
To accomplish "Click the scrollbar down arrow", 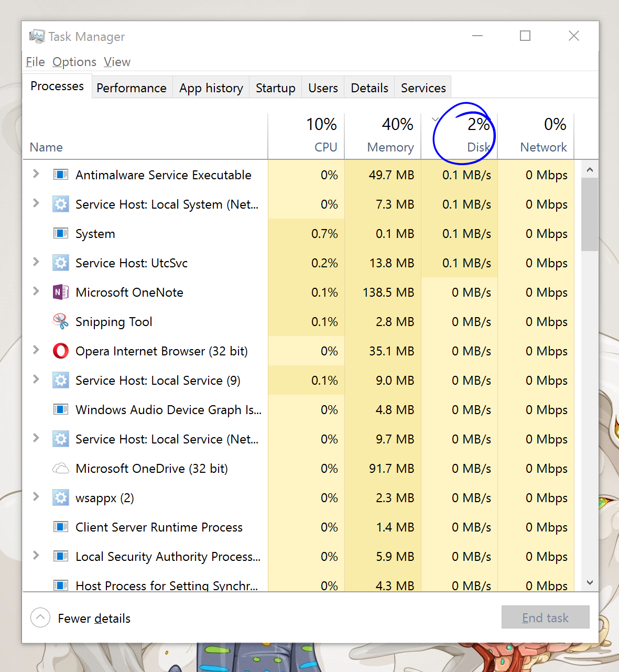I will [x=590, y=582].
